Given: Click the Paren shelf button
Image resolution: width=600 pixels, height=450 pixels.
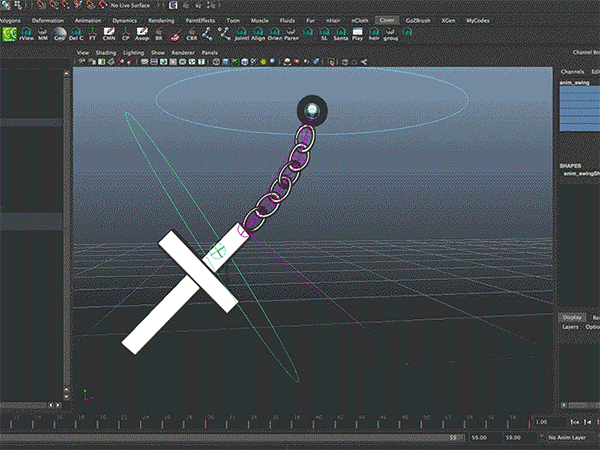Looking at the screenshot, I should point(291,34).
